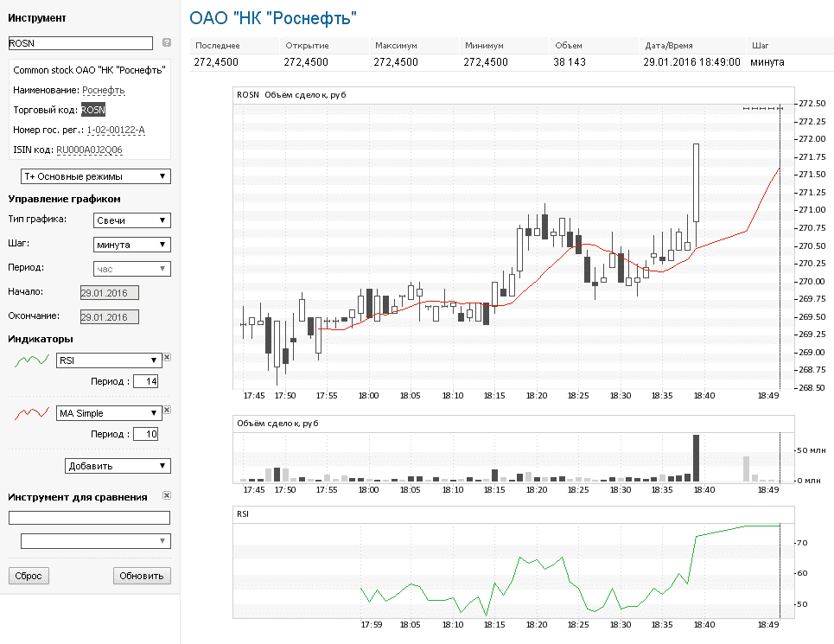This screenshot has height=644, width=834.
Task: Click the red MA Simple line preview icon
Action: [x=32, y=414]
